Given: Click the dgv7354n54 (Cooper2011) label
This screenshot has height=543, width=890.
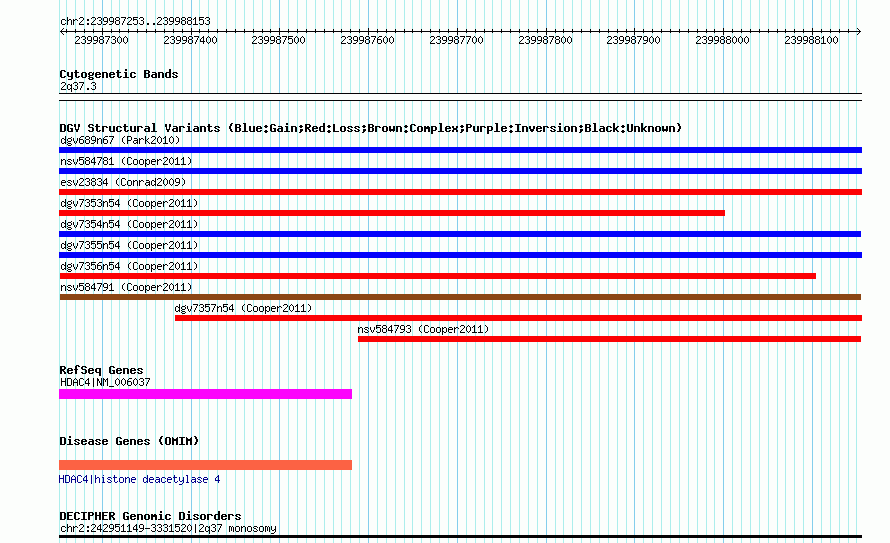Looking at the screenshot, I should [x=129, y=224].
